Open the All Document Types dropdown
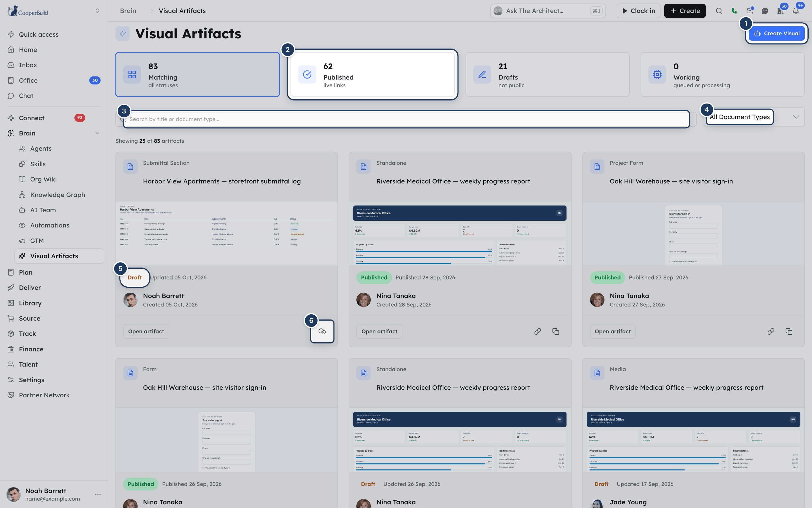This screenshot has height=508, width=812. [754, 117]
